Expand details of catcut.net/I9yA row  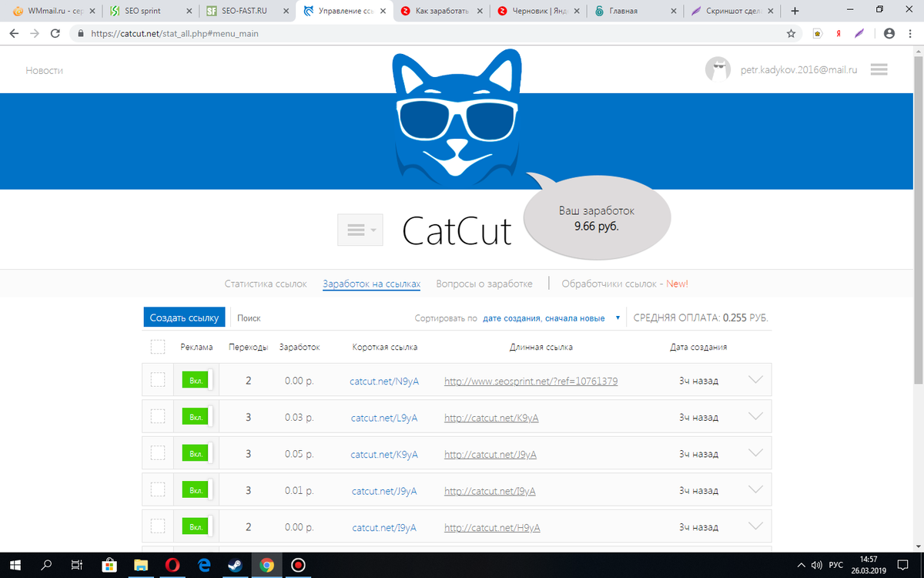pos(755,526)
